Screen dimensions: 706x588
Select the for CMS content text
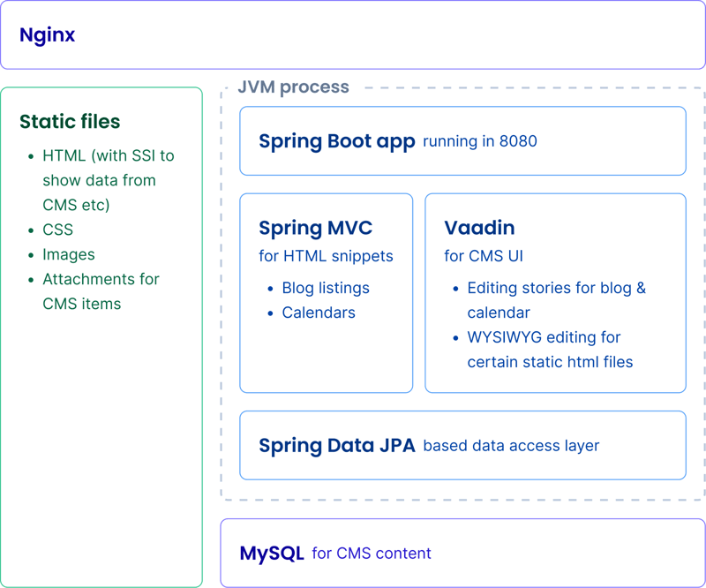372,554
